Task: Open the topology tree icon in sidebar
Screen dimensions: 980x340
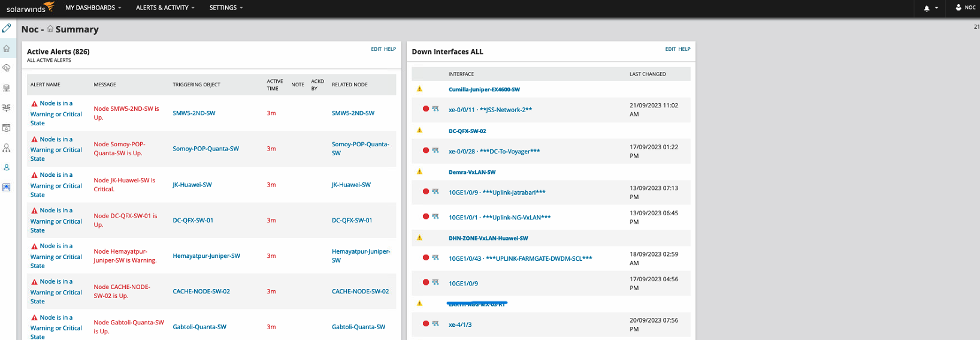Action: tap(7, 148)
